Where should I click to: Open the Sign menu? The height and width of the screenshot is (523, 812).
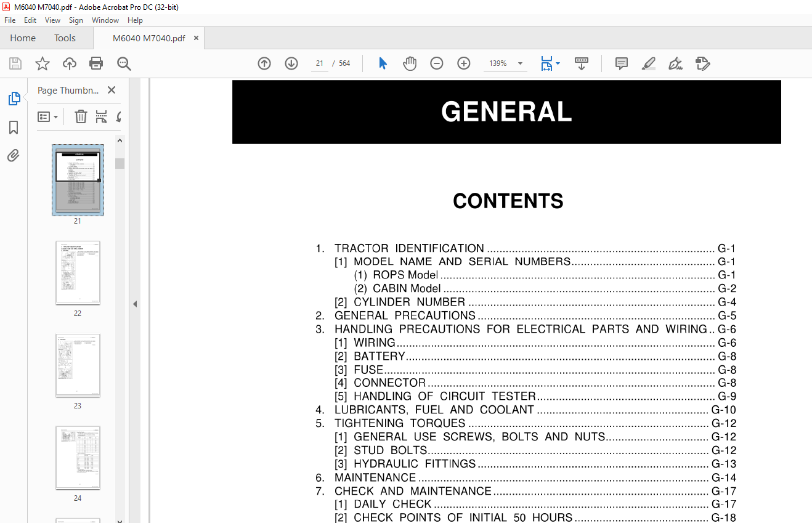point(76,20)
